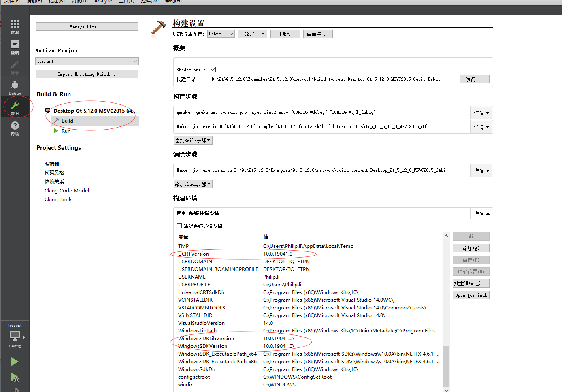Viewport: 562px width, 392px height.
Task: Open the 构建 menu
Action: click(56, 2)
